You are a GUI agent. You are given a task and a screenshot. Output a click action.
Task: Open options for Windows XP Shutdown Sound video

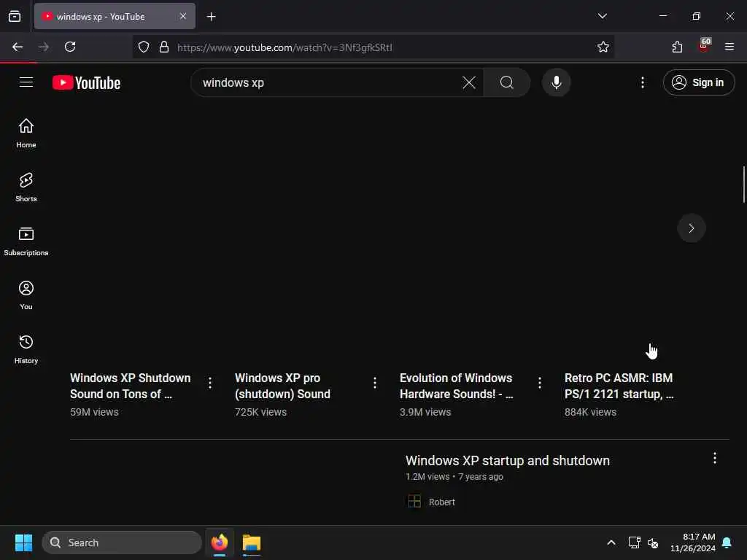tap(210, 383)
